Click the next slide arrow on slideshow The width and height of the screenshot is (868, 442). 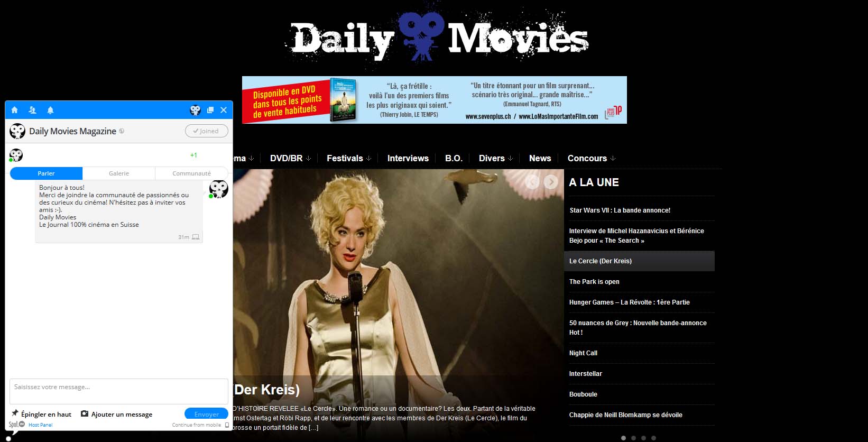point(551,182)
